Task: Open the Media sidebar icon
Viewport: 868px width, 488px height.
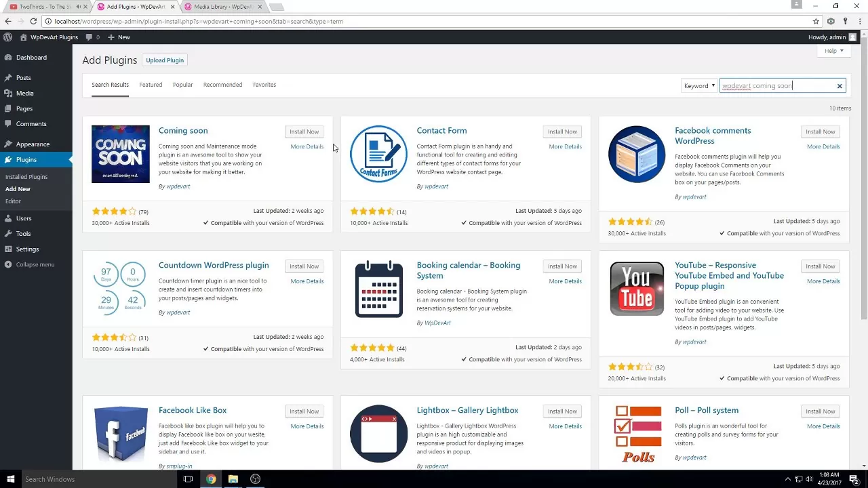Action: pyautogui.click(x=8, y=94)
